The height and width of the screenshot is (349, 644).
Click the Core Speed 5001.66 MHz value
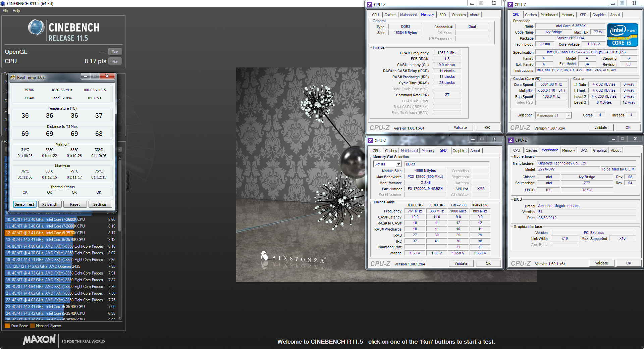tap(551, 85)
